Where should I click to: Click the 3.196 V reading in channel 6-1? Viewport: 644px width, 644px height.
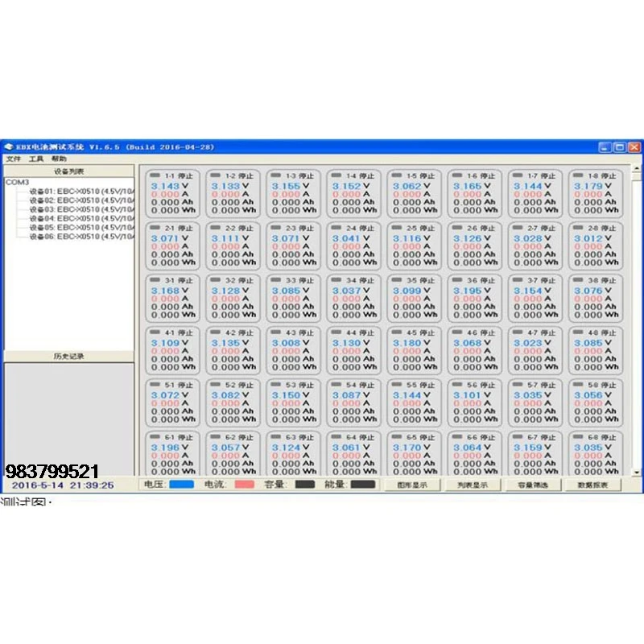(169, 448)
